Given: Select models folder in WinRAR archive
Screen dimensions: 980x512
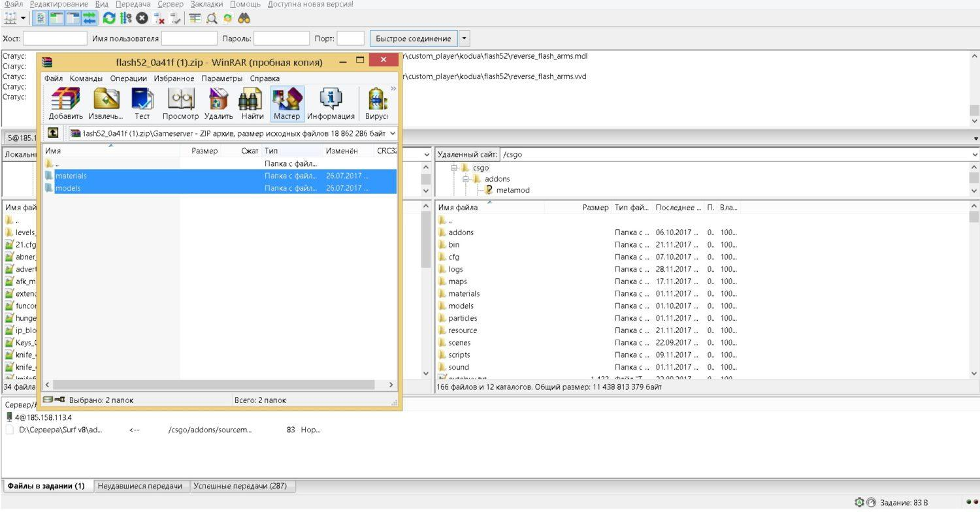Looking at the screenshot, I should click(x=220, y=188).
